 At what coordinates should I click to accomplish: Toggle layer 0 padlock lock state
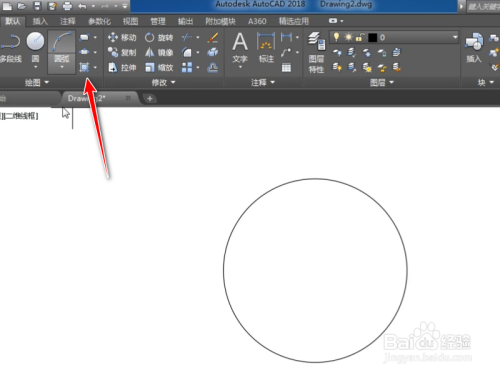point(359,37)
